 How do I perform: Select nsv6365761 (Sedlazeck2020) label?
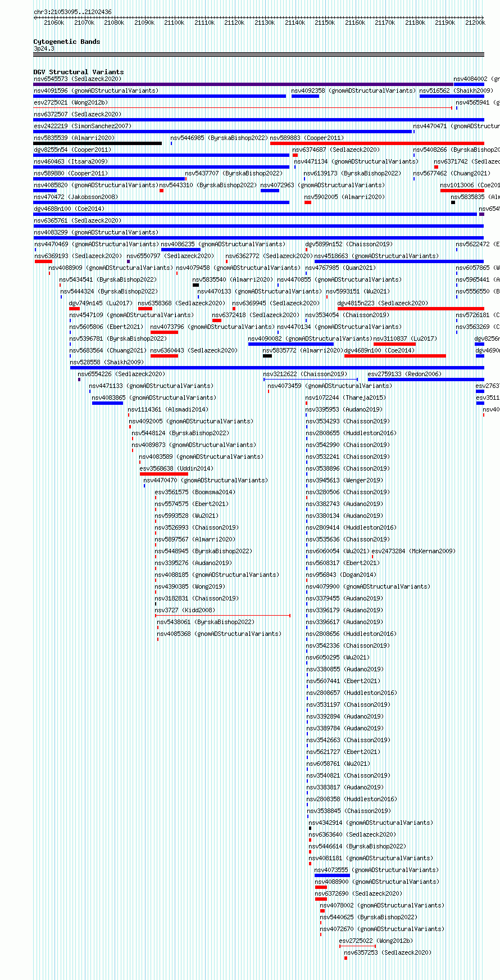click(77, 220)
